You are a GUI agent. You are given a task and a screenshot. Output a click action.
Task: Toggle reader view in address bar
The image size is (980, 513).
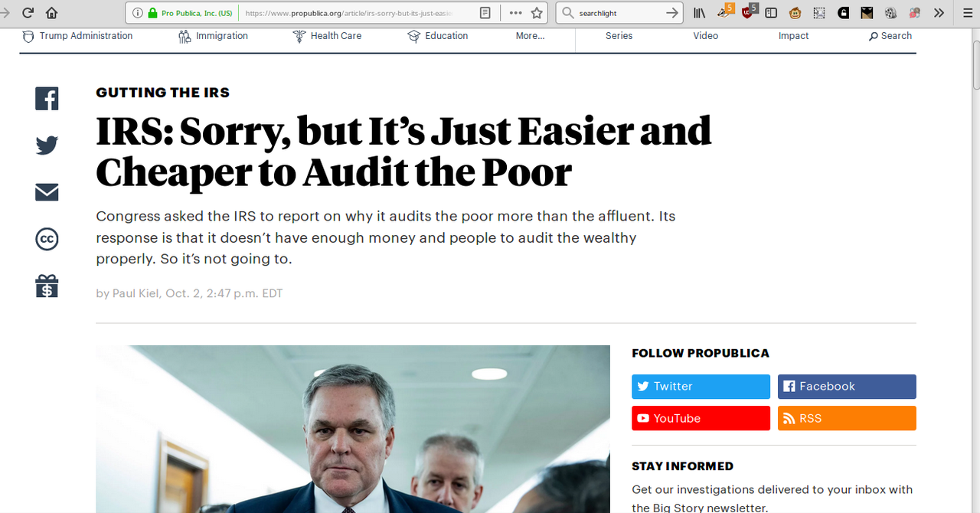coord(485,13)
